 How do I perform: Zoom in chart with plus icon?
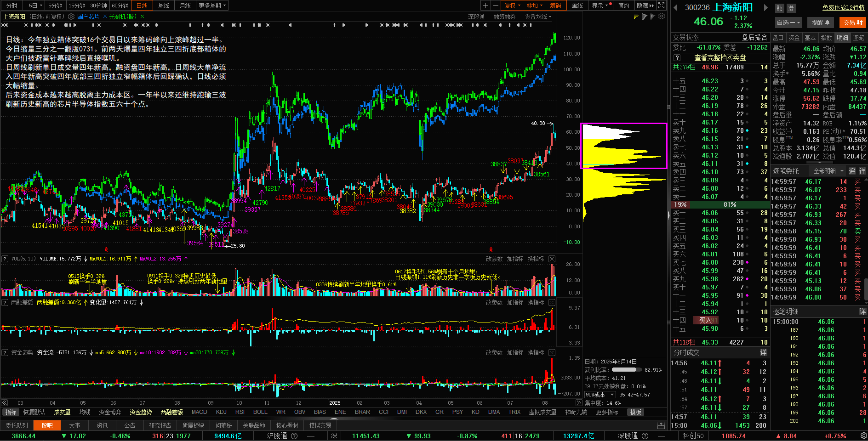[485, 6]
